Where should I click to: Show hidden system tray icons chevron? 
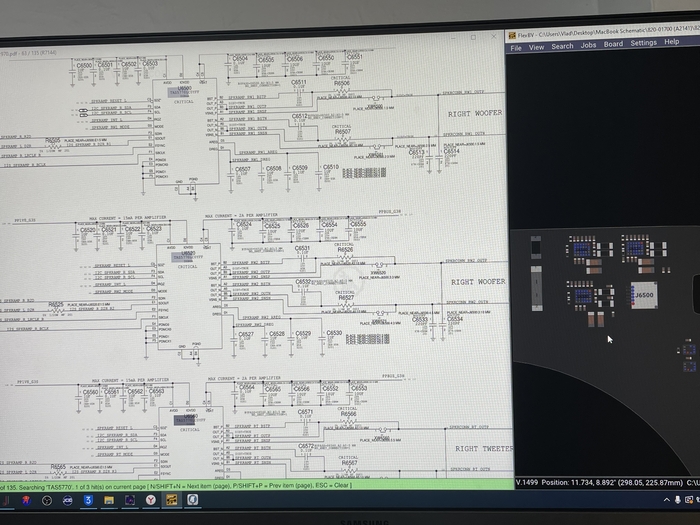coord(667,500)
